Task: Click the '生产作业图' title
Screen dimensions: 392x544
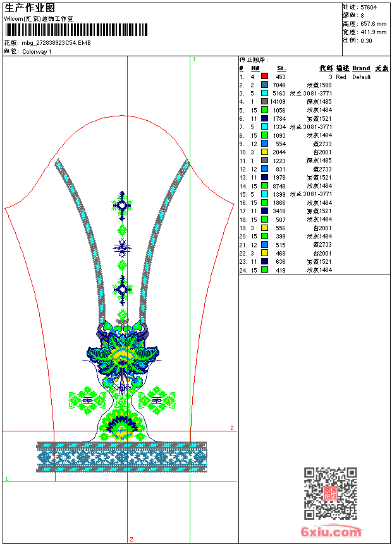Action: click(30, 8)
